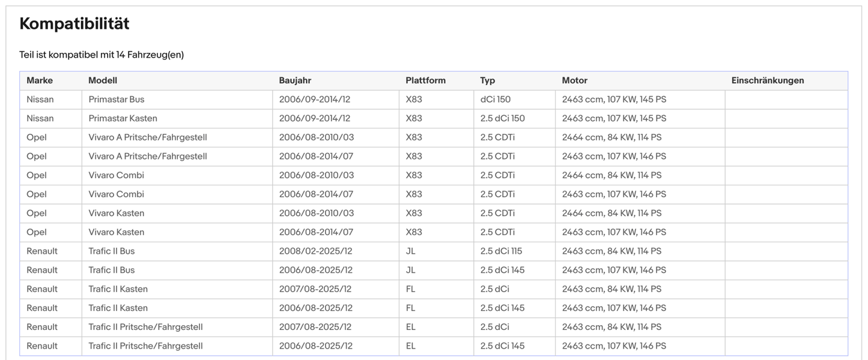Viewport: 868px width, 360px height.
Task: Click the Plattform column header
Action: 425,80
